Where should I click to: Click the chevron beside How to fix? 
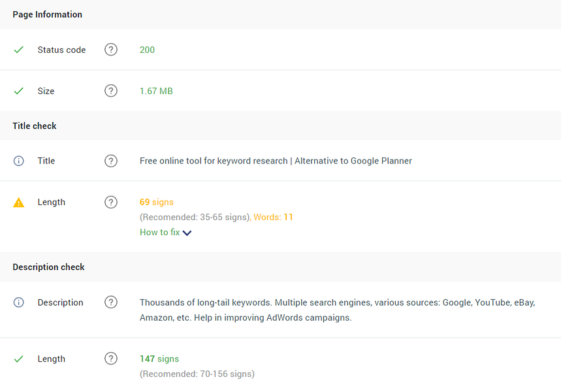click(187, 232)
